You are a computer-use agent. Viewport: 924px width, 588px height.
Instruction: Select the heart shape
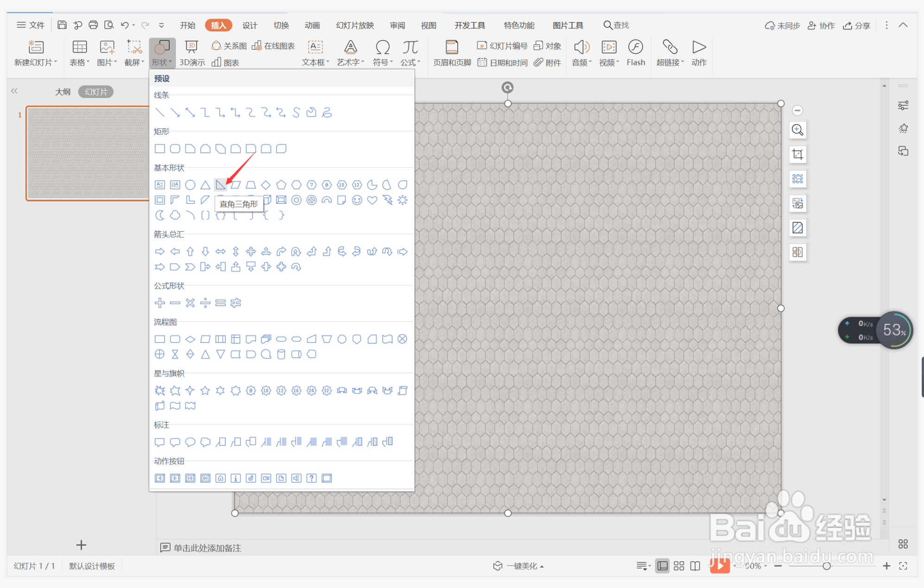click(x=372, y=200)
